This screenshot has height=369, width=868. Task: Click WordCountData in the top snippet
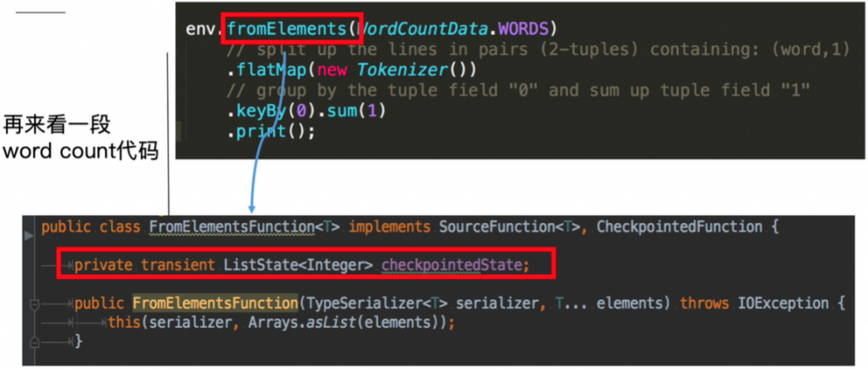[x=423, y=29]
